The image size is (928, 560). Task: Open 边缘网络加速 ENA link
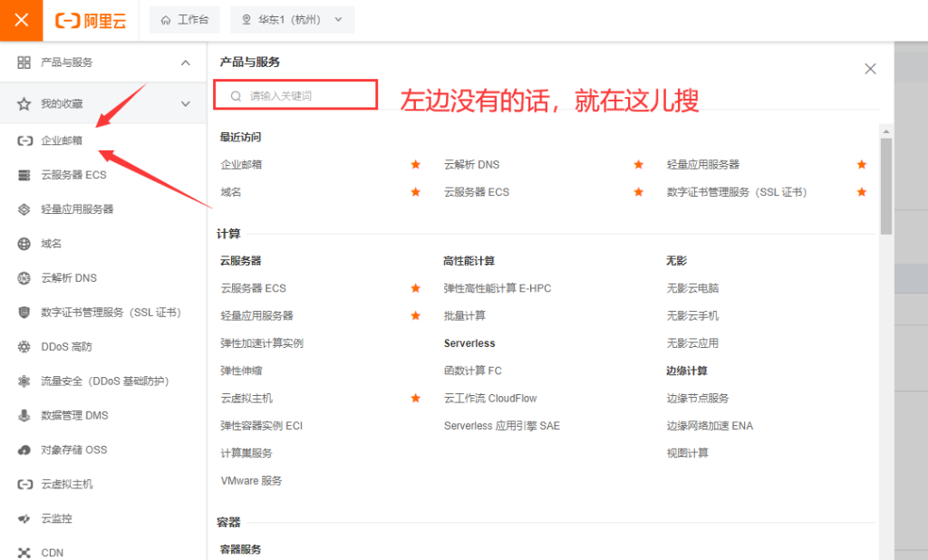(710, 426)
